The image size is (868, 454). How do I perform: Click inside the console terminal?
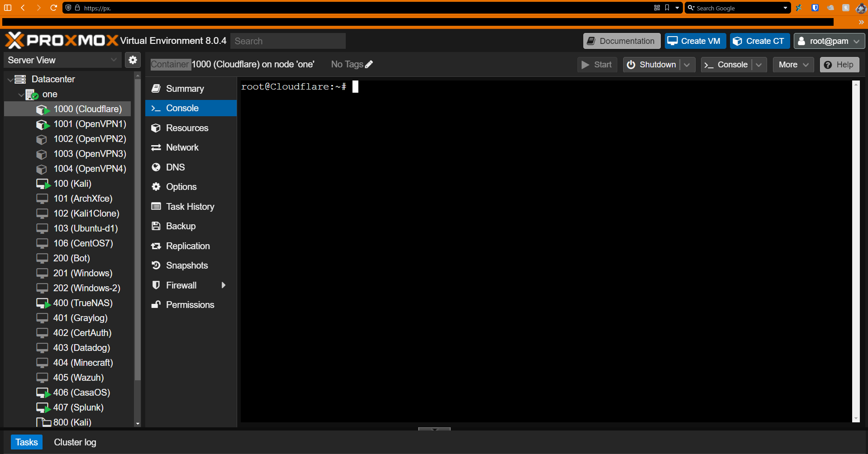(x=546, y=251)
